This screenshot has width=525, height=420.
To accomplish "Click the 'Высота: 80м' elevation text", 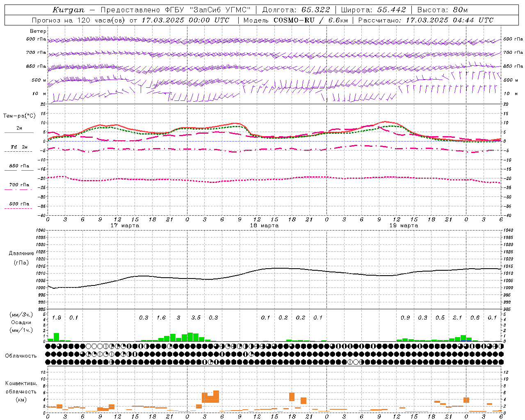I will point(443,10).
